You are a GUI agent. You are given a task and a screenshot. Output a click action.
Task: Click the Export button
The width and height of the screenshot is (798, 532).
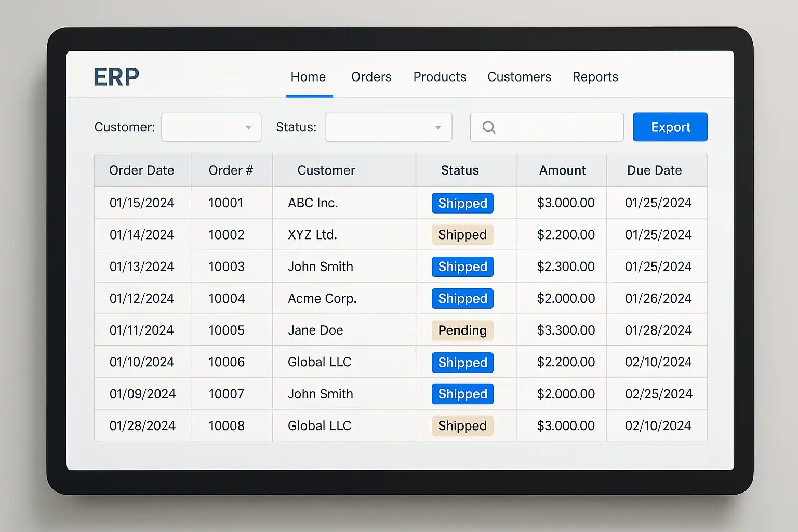670,127
